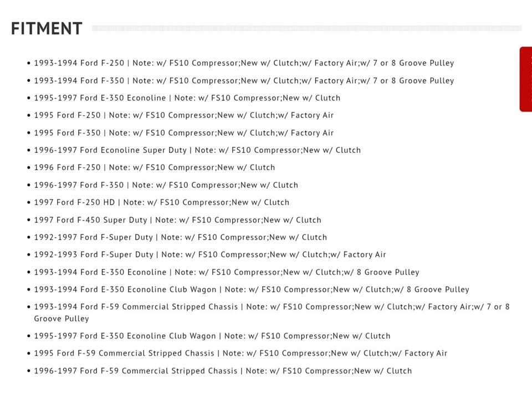Select 1993-1994 E-350 Econoline Club Wagon entry
532x400 pixels.
[252, 290]
